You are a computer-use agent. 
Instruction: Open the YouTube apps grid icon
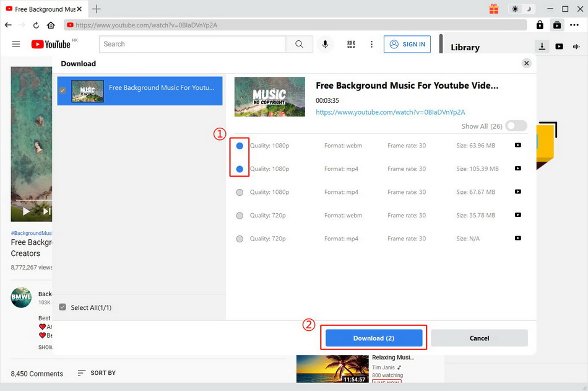click(351, 44)
